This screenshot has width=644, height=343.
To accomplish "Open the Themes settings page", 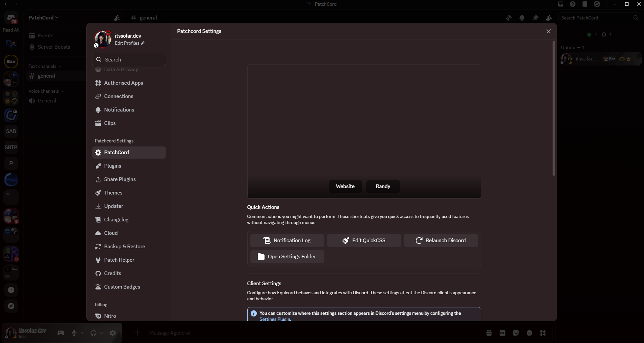I will click(129, 193).
